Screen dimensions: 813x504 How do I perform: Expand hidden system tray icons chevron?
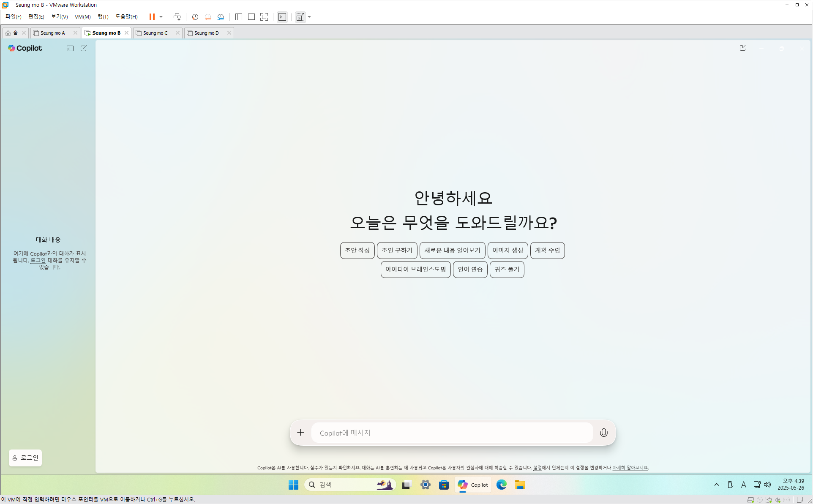tap(717, 485)
